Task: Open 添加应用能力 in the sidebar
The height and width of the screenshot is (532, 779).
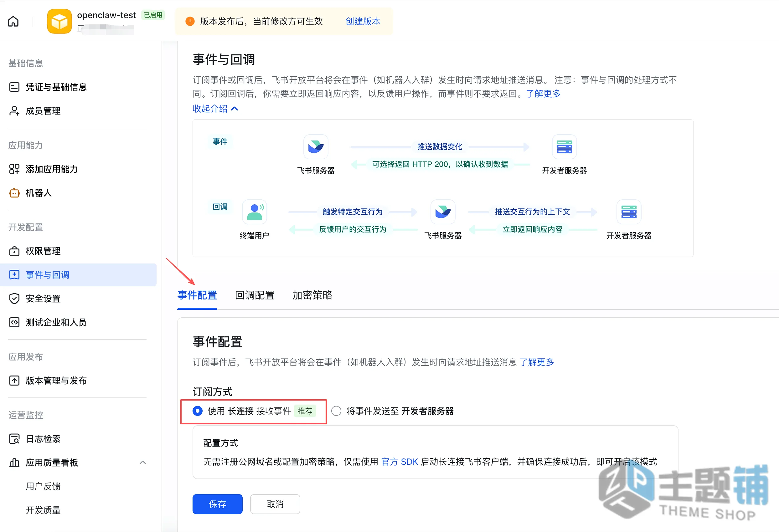Action: click(52, 169)
